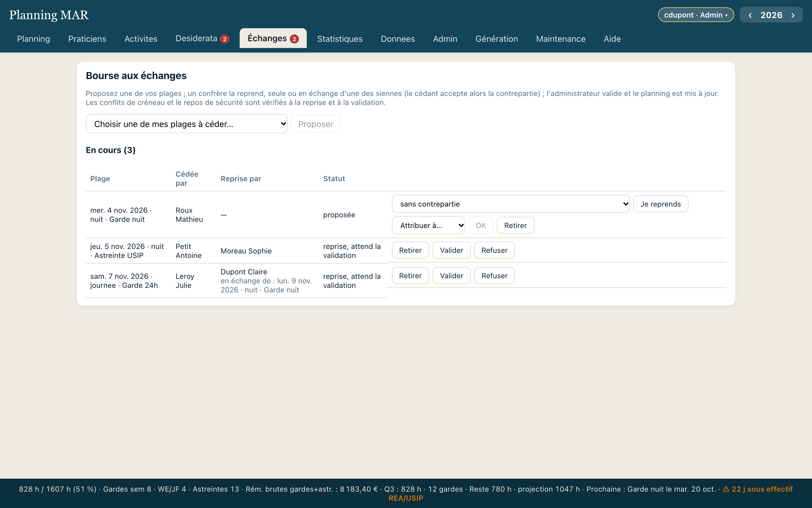
Task: Select the Échanges tab
Action: 273,38
